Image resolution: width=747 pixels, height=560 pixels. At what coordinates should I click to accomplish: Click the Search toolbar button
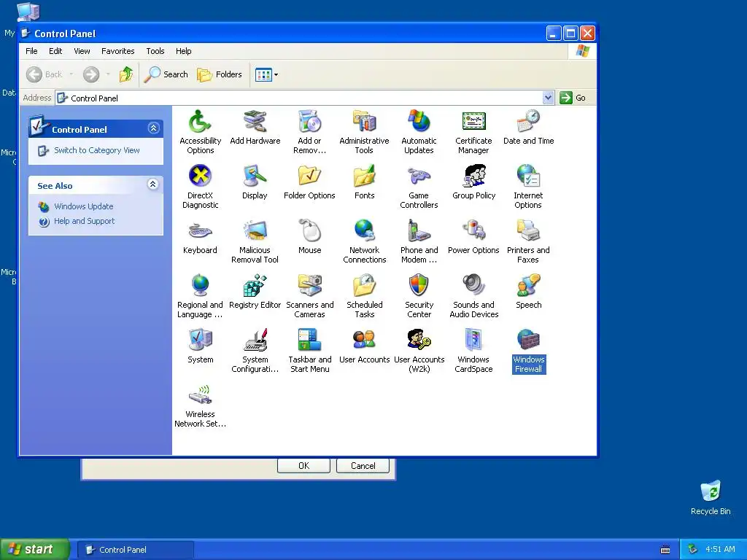(x=166, y=74)
